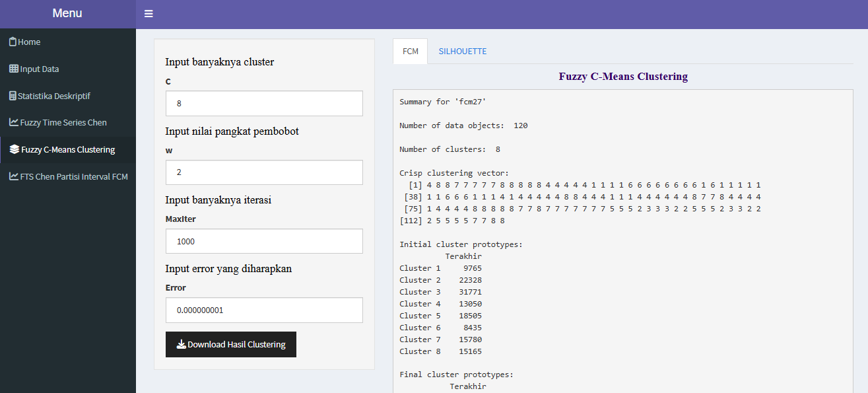Screen dimensions: 868x393
Task: Click the vector row starting with [75]
Action: [582, 209]
